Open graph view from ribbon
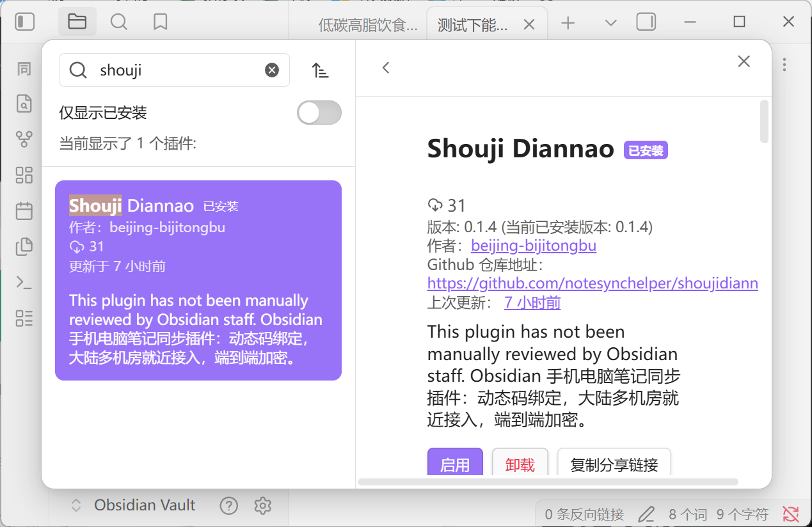The image size is (812, 527). click(24, 139)
